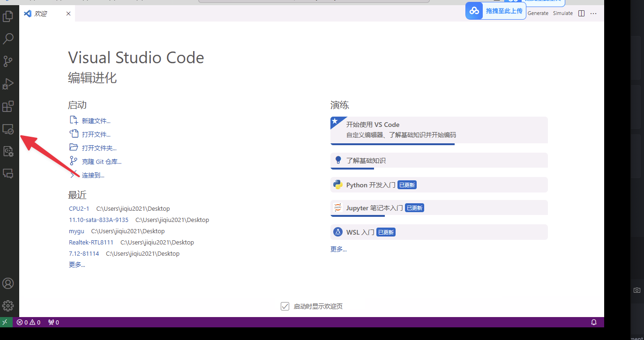This screenshot has width=644, height=340.
Task: Click the Jupyter logo icon
Action: click(338, 207)
